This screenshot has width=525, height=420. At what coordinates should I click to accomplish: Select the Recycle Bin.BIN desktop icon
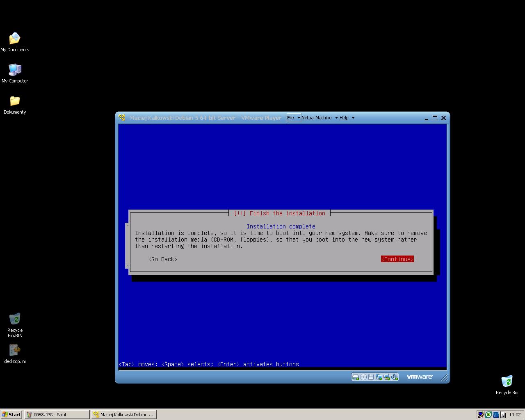[x=15, y=325]
